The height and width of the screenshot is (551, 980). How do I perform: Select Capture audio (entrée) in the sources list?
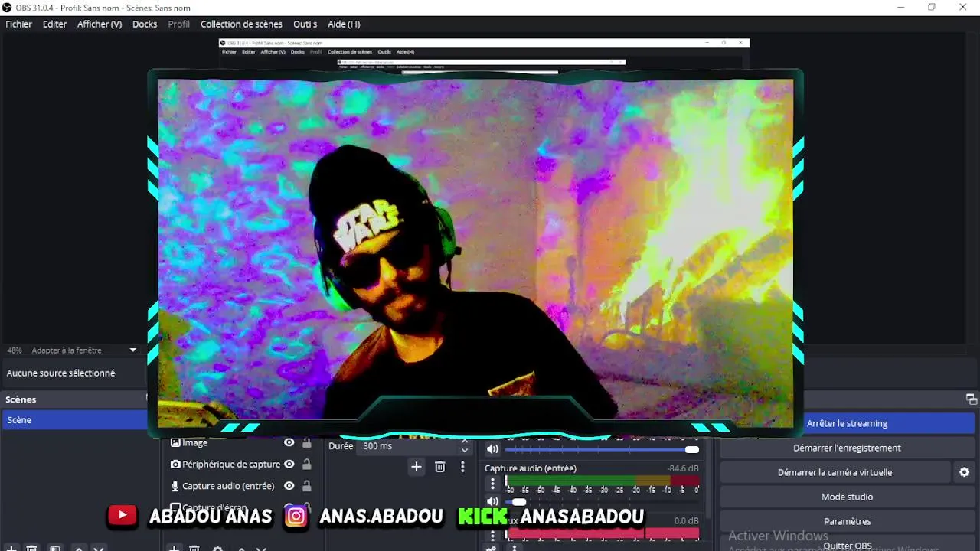tap(228, 486)
